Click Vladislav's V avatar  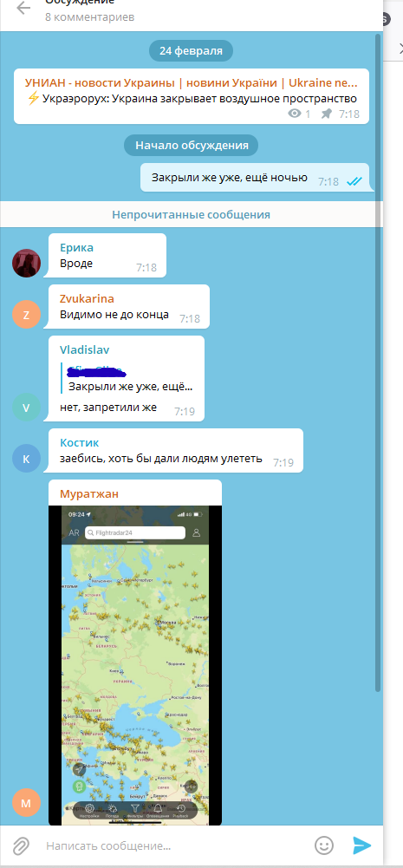coord(26,408)
